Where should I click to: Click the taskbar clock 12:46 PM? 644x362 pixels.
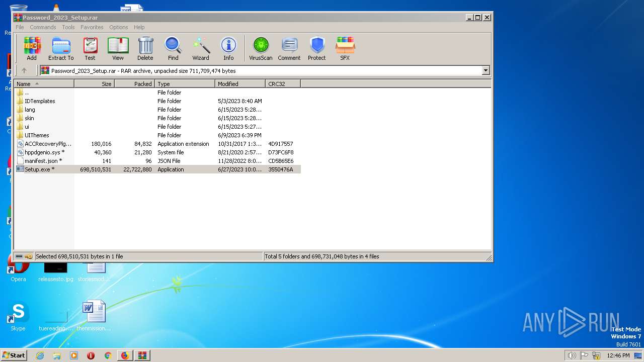point(618,355)
